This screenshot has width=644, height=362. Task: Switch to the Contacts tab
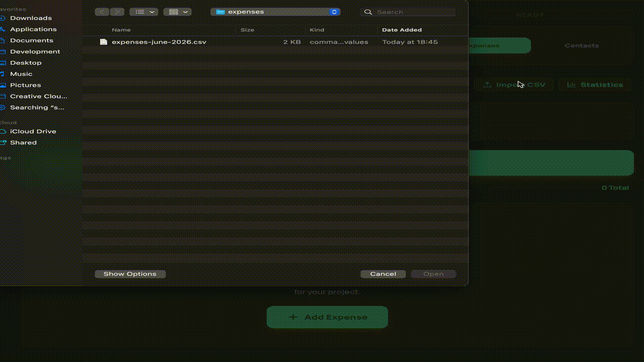click(582, 46)
